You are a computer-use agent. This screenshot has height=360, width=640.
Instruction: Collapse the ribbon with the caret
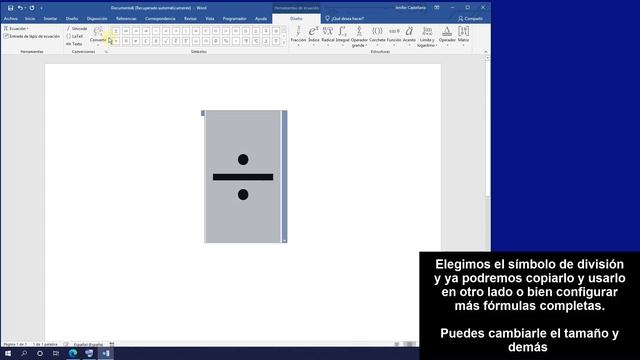(x=486, y=52)
